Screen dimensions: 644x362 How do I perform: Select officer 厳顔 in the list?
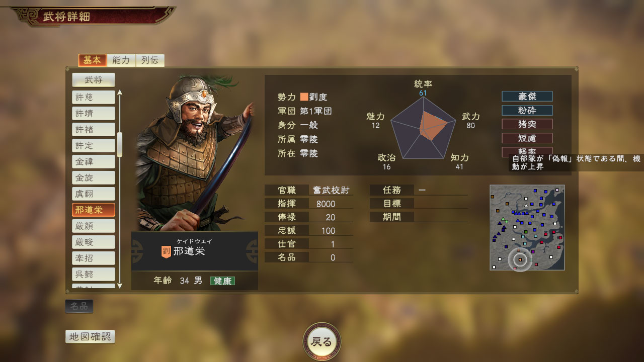point(94,226)
